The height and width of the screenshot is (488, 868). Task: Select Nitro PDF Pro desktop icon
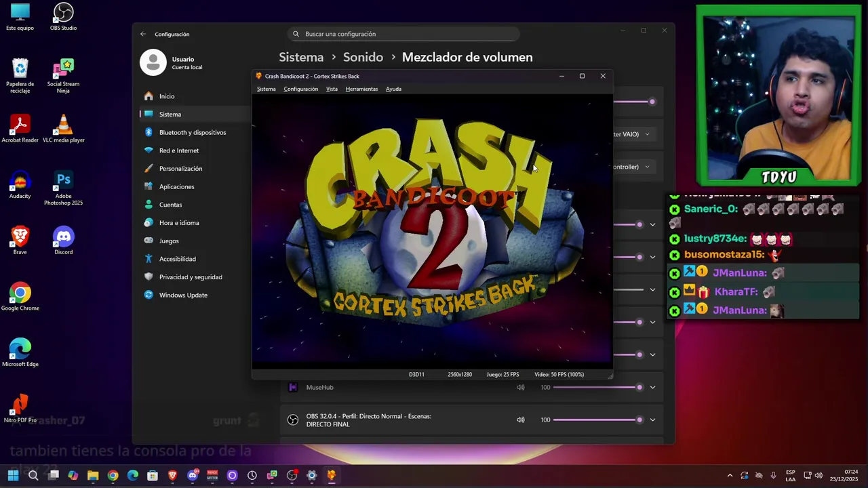coord(20,409)
